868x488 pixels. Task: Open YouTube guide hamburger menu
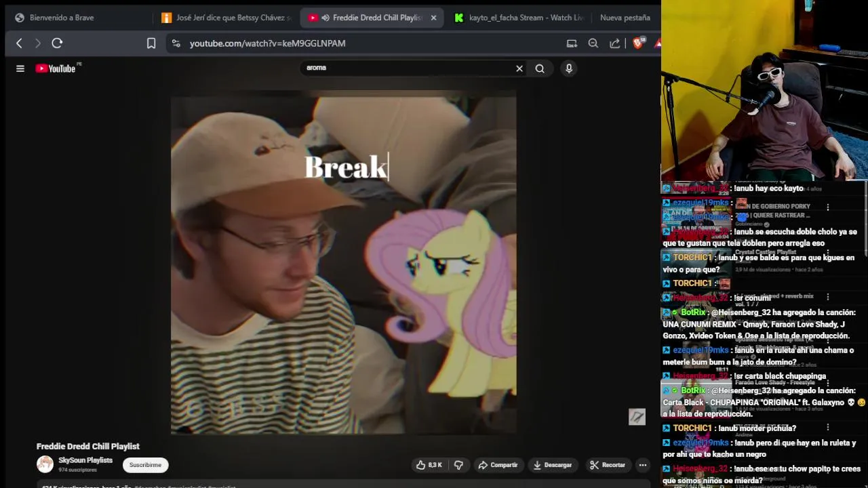pyautogui.click(x=20, y=68)
